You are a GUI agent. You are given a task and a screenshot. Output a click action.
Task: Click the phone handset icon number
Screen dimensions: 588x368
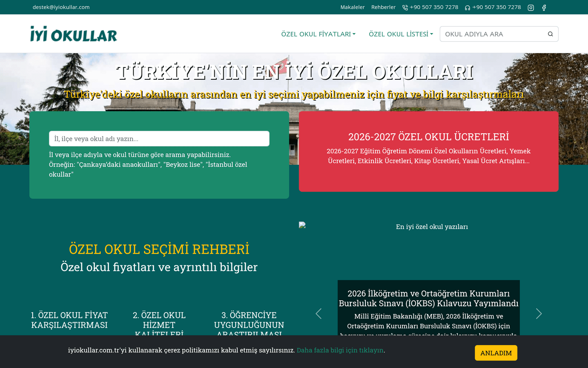(x=430, y=7)
